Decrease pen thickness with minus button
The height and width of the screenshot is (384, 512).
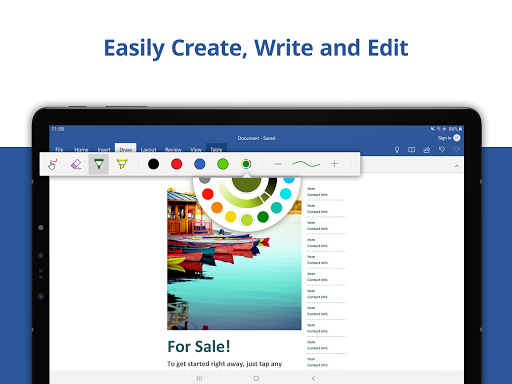278,164
